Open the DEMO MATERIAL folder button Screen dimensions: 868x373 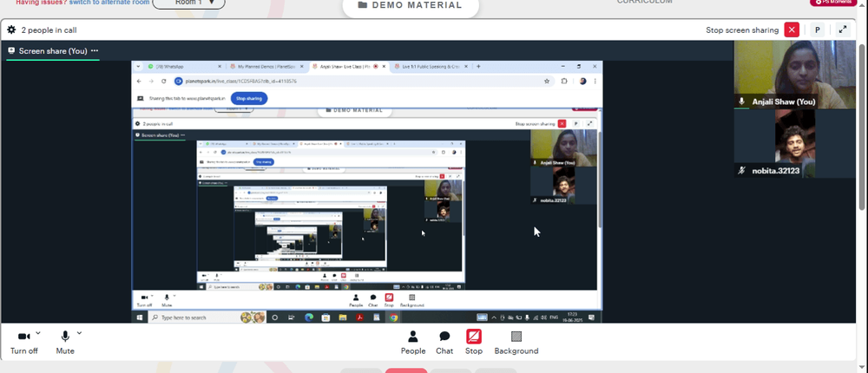click(x=411, y=5)
